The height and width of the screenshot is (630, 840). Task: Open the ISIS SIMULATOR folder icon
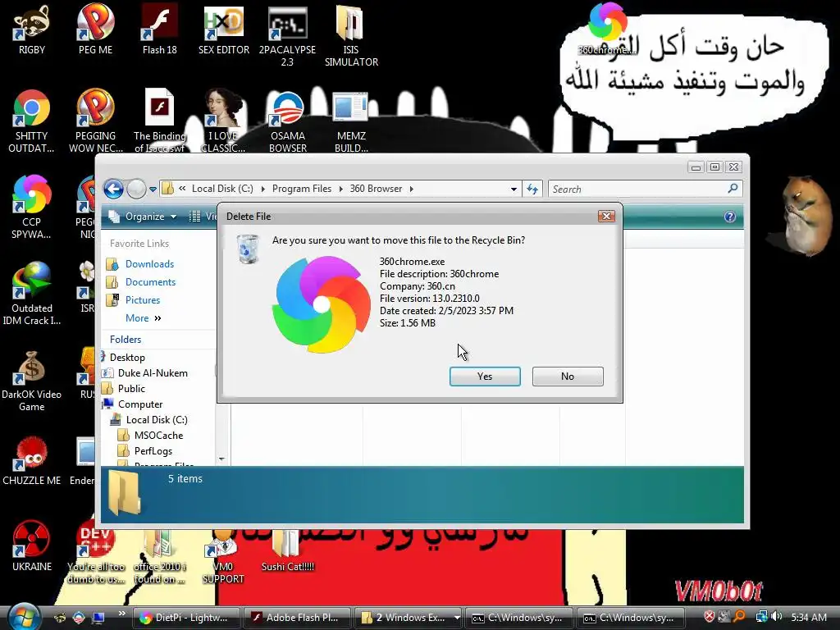tap(351, 36)
